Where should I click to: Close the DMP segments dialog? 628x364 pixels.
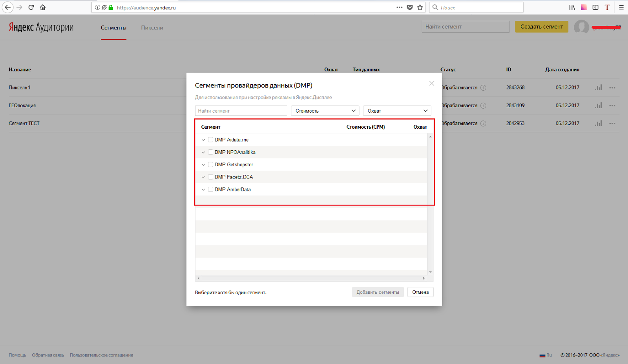tap(432, 83)
